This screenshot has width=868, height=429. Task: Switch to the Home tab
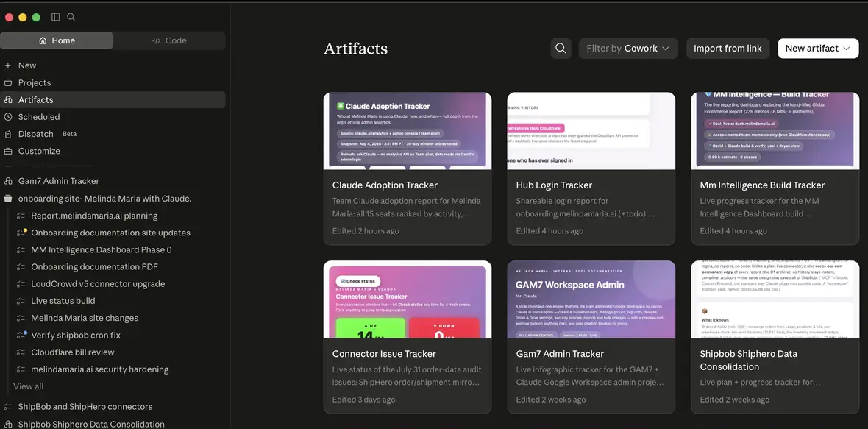point(57,40)
